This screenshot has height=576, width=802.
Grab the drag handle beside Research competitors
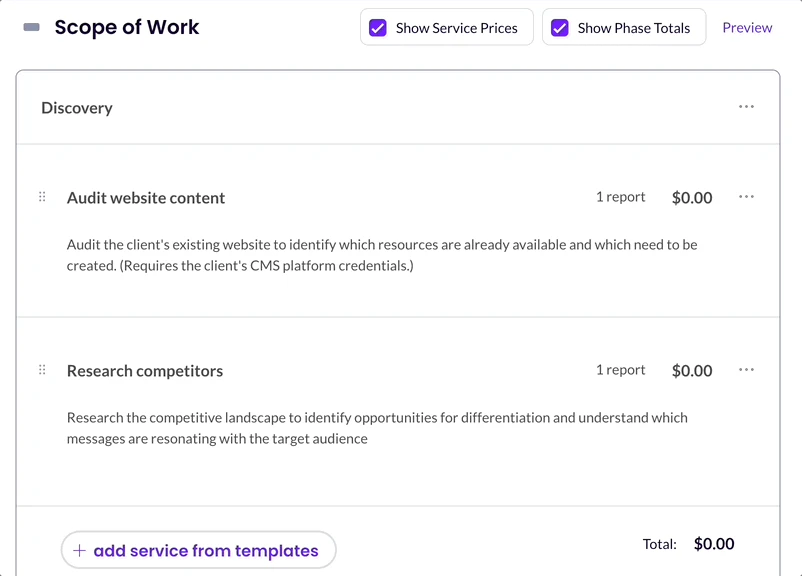41,369
